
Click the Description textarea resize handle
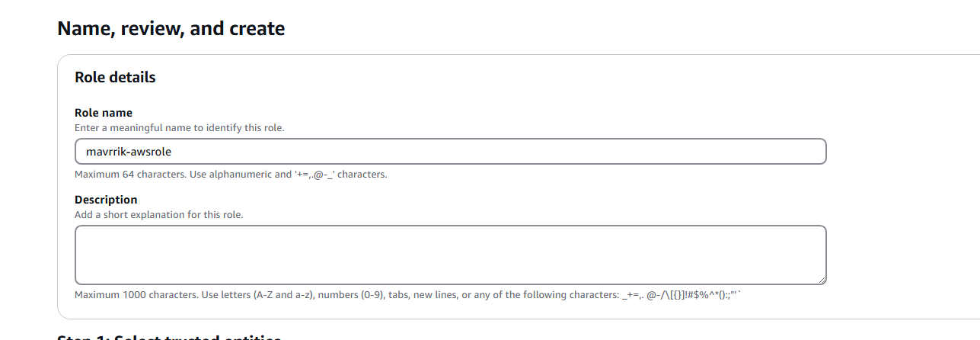tap(822, 280)
